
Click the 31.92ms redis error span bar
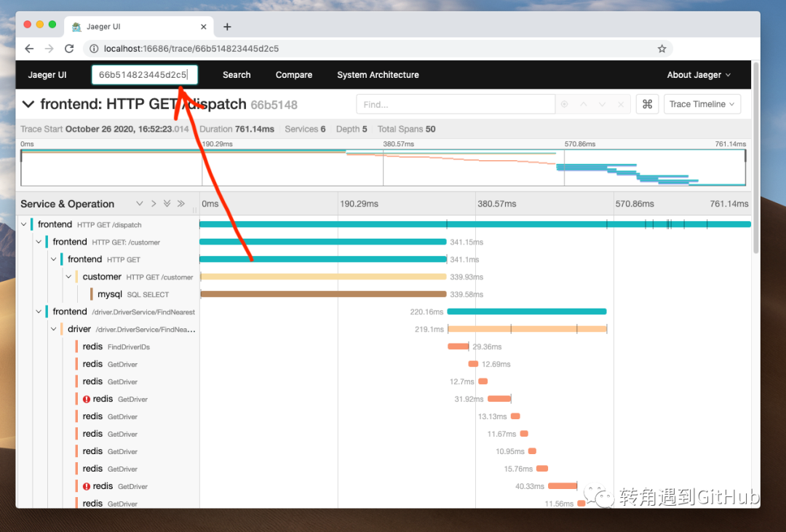point(499,399)
